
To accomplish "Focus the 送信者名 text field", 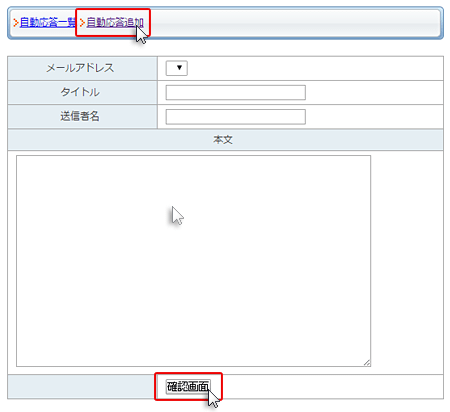I will point(236,117).
